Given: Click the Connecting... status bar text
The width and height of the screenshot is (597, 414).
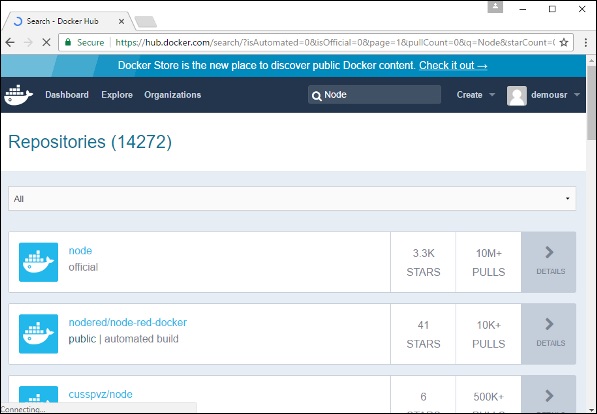Looking at the screenshot, I should tap(23, 409).
